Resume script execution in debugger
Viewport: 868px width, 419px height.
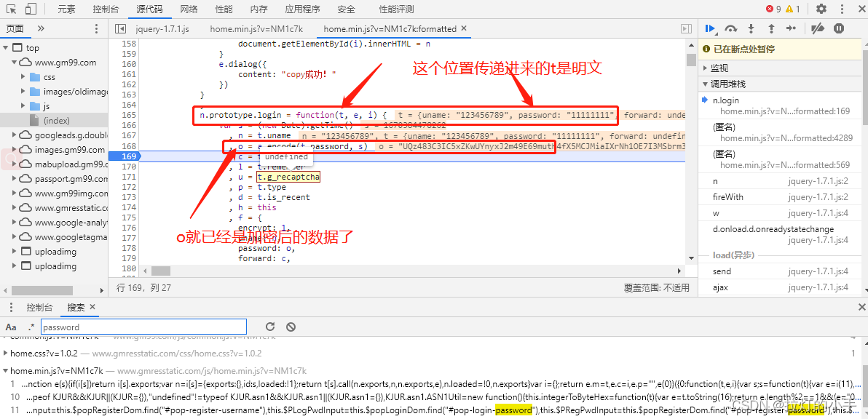[711, 29]
